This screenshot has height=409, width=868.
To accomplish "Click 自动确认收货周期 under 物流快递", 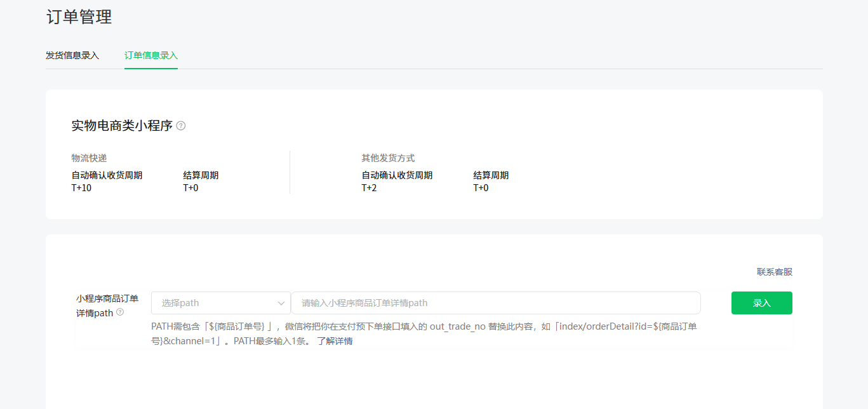I will pos(107,175).
